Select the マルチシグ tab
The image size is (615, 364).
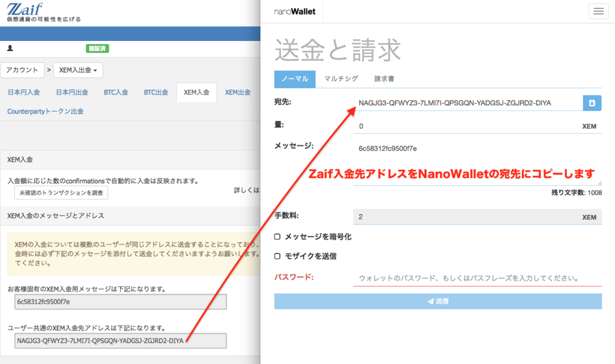pos(341,79)
